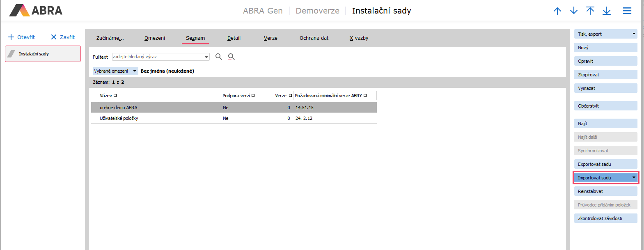Toggle sort marker on Požadovaná minimální verze ABRY

coord(365,96)
